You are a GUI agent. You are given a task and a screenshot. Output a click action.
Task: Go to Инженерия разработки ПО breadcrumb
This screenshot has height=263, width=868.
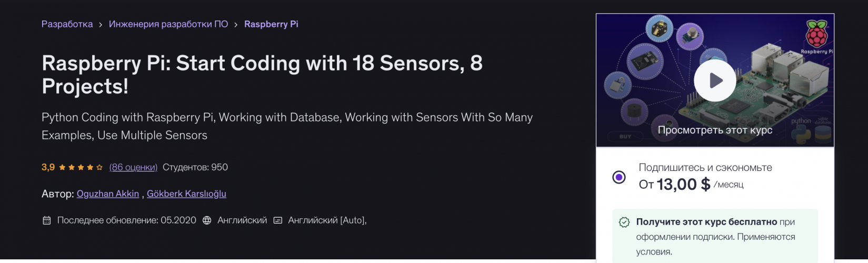click(x=168, y=24)
